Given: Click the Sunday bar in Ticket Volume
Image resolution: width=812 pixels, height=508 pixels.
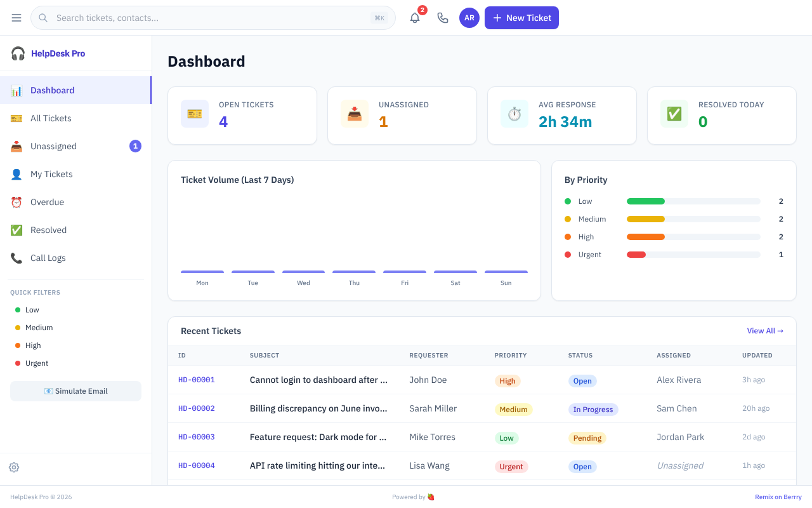Looking at the screenshot, I should (506, 272).
